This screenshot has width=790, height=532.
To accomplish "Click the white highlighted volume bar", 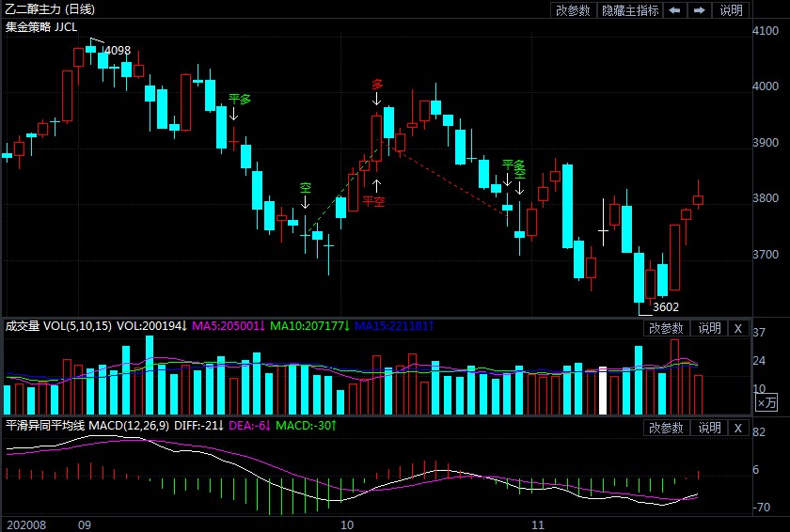I will [603, 391].
